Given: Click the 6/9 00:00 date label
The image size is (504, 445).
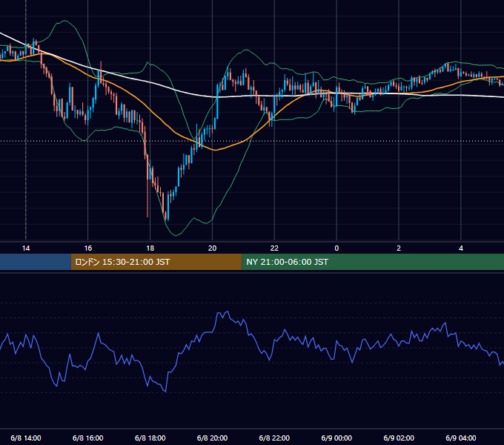Looking at the screenshot, I should tap(336, 438).
